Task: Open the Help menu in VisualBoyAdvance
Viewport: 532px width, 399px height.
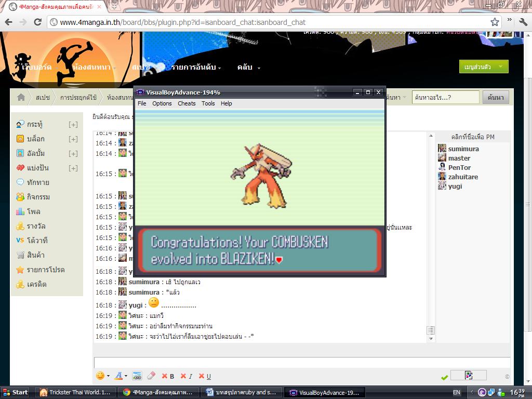Action: (227, 103)
